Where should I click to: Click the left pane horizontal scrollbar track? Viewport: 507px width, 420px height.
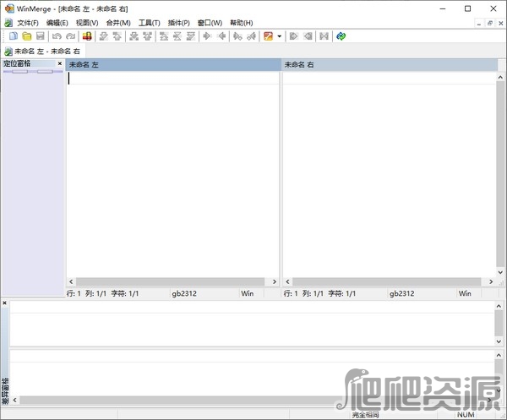(171, 281)
